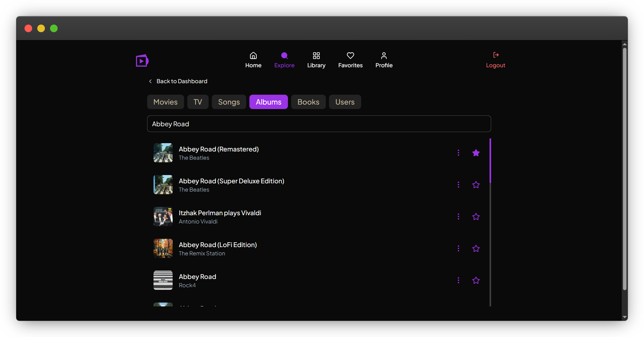Click the Abbey Road search field
Viewport: 644px width, 337px height.
coord(319,124)
